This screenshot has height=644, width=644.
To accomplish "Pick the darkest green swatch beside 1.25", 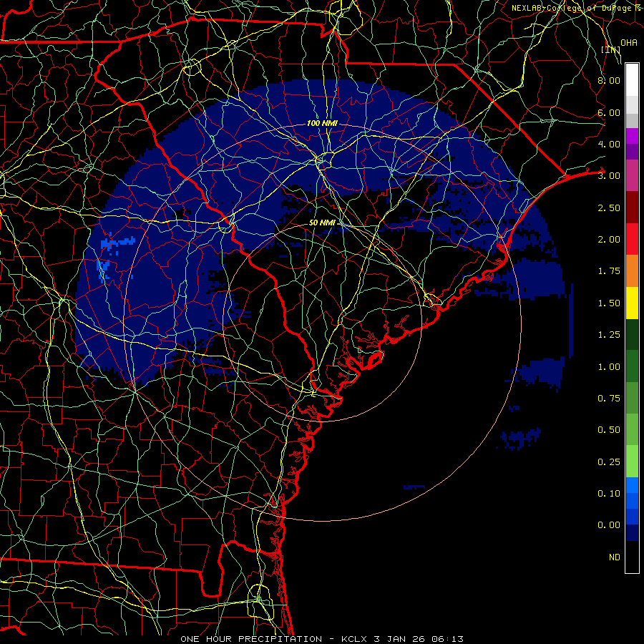I will pos(632,334).
